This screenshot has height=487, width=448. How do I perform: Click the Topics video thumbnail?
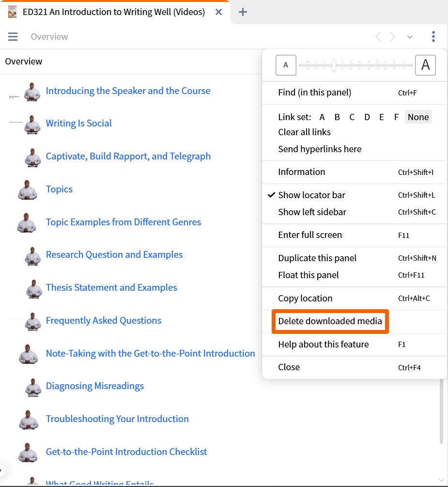coord(27,189)
